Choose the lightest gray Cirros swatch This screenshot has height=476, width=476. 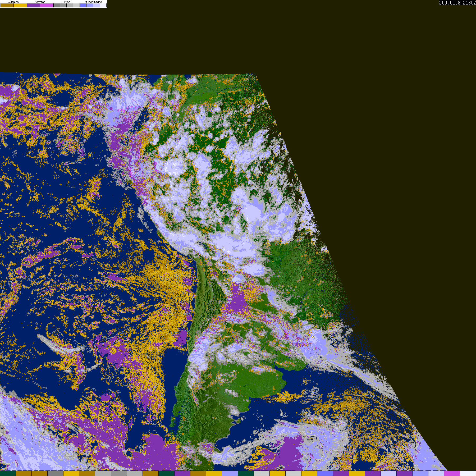(76, 5)
